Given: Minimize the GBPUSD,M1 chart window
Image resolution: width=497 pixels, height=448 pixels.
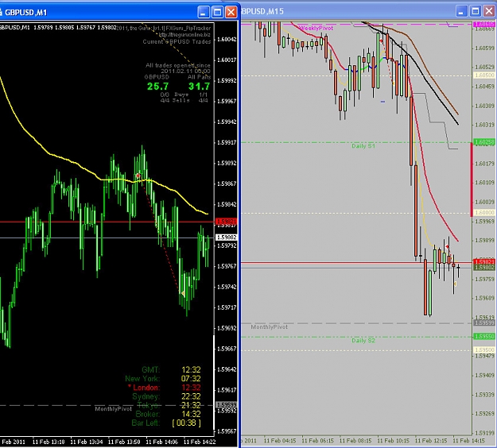Looking at the screenshot, I should 204,13.
